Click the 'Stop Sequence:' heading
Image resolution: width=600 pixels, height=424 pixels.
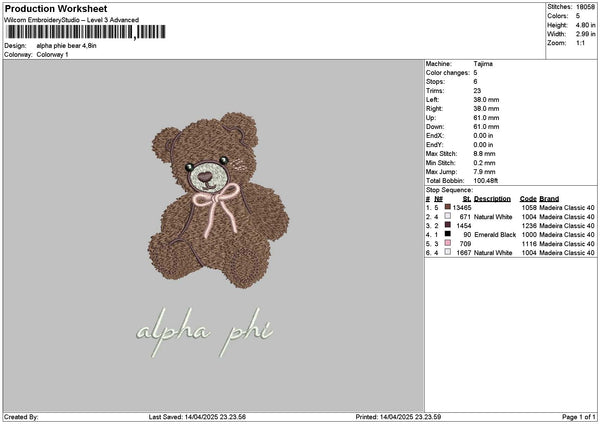tap(449, 190)
